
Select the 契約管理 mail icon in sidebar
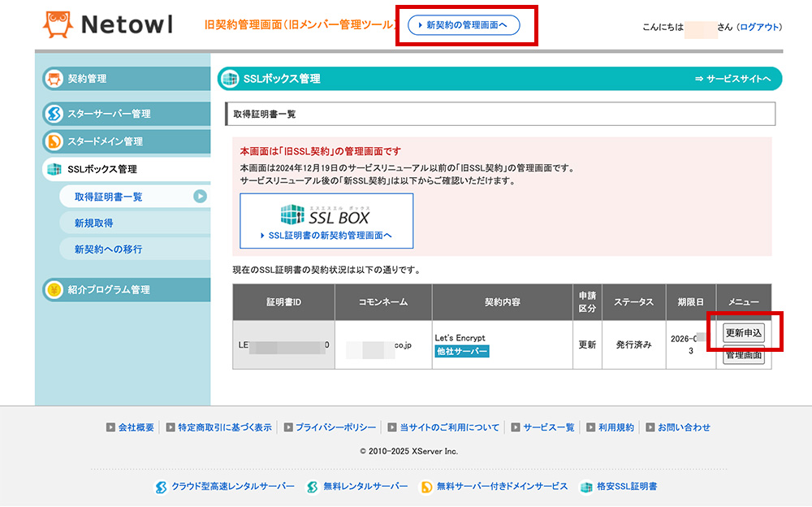pos(55,80)
